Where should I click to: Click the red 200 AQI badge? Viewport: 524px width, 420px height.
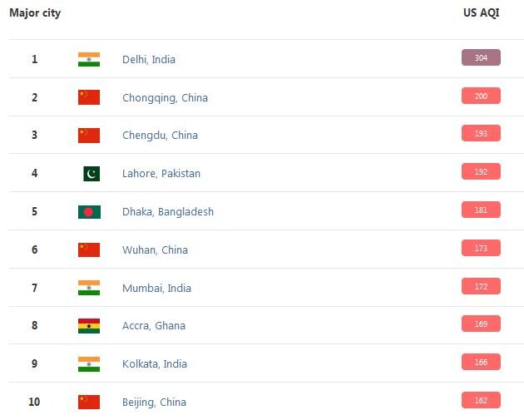481,96
